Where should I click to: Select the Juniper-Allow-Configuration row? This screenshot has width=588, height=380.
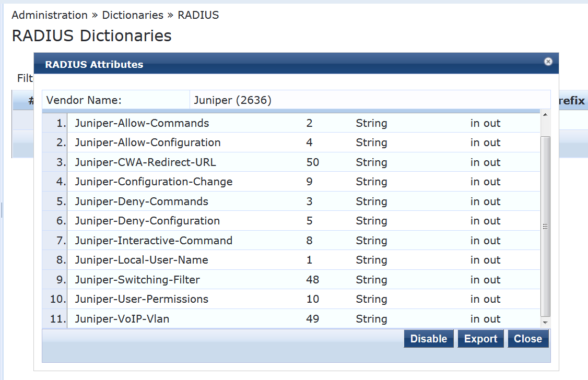(x=148, y=142)
